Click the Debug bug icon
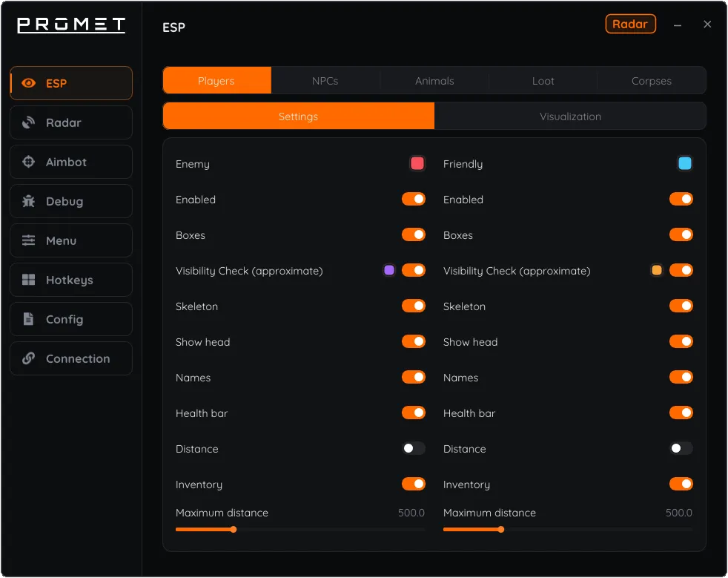The image size is (728, 578). pos(28,201)
